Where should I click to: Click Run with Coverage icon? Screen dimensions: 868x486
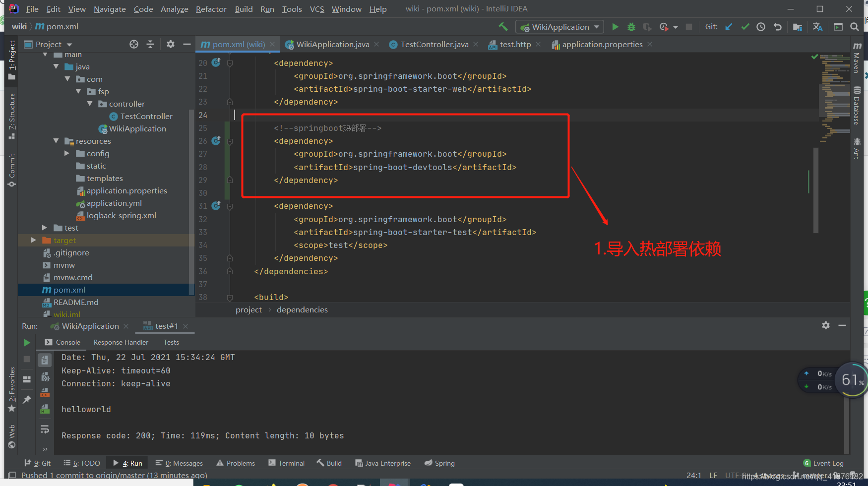point(647,27)
